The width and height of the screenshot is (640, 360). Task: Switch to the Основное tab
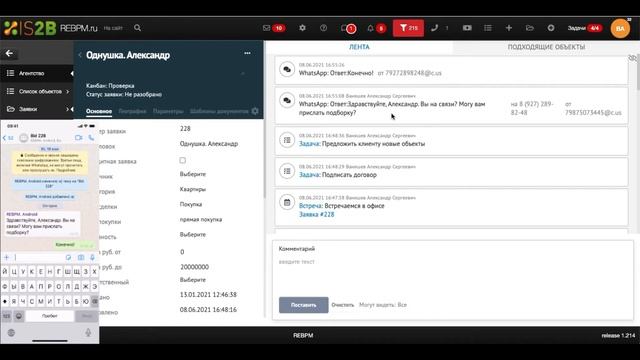tap(99, 111)
